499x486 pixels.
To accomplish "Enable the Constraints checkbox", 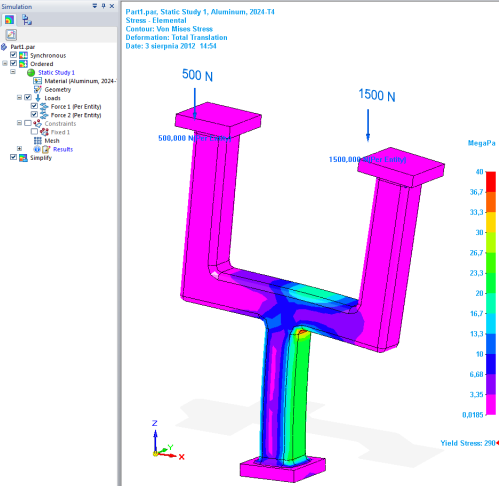I will [x=28, y=123].
